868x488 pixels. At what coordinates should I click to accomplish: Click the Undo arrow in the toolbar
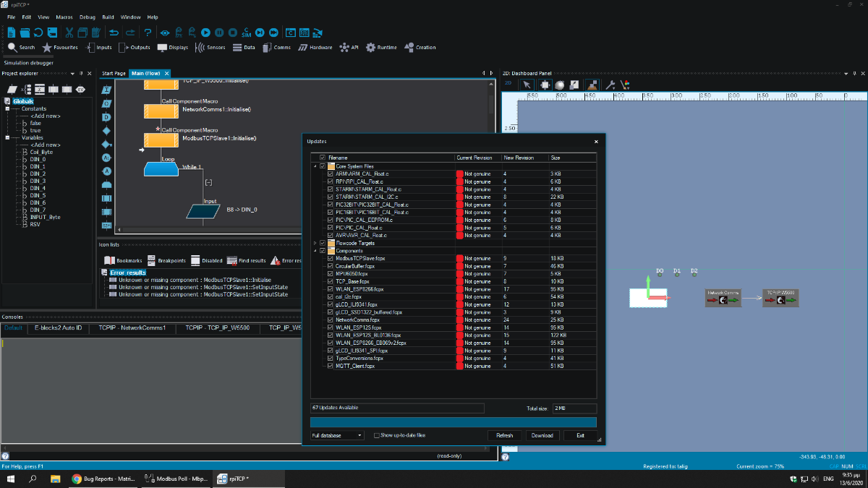point(114,32)
